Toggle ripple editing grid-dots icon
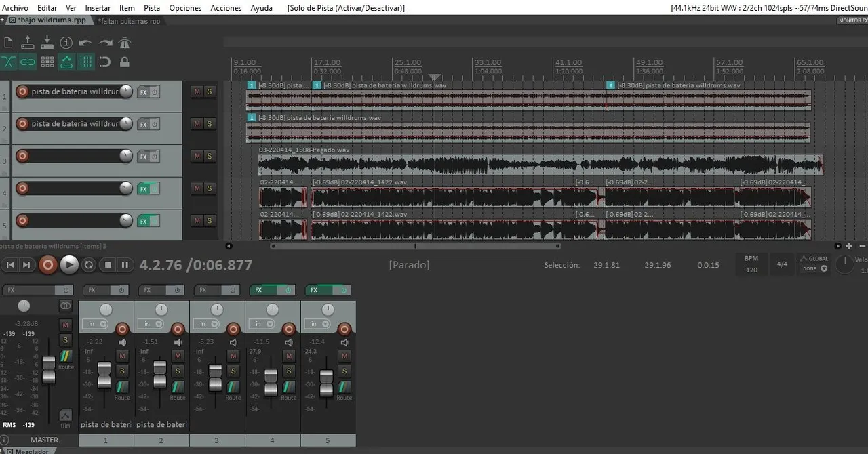The height and width of the screenshot is (454, 868). pos(47,62)
